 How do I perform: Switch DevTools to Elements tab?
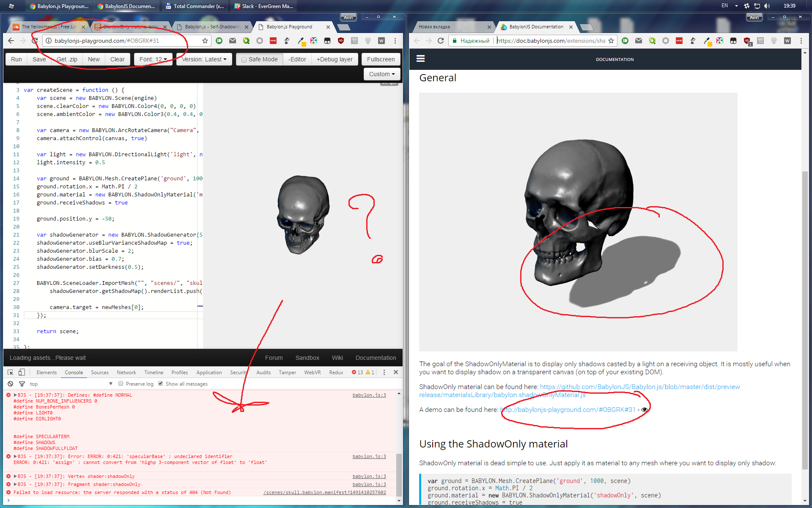47,373
